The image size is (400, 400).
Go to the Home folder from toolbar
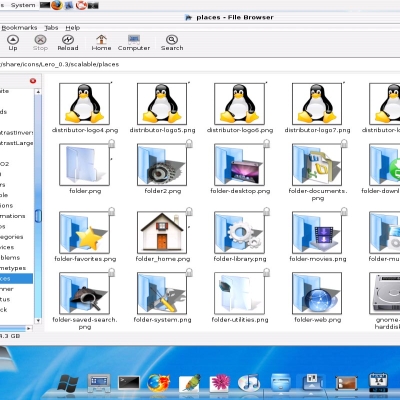click(x=101, y=43)
